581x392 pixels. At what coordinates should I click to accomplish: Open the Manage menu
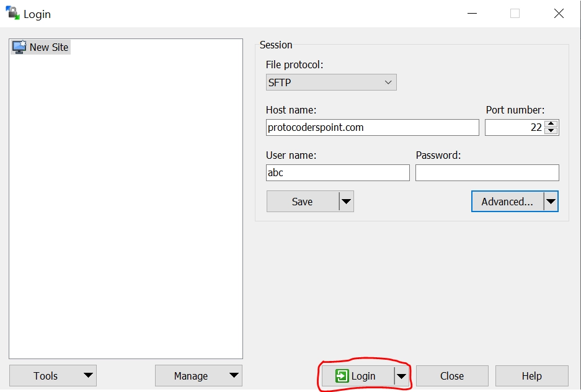[x=198, y=375]
